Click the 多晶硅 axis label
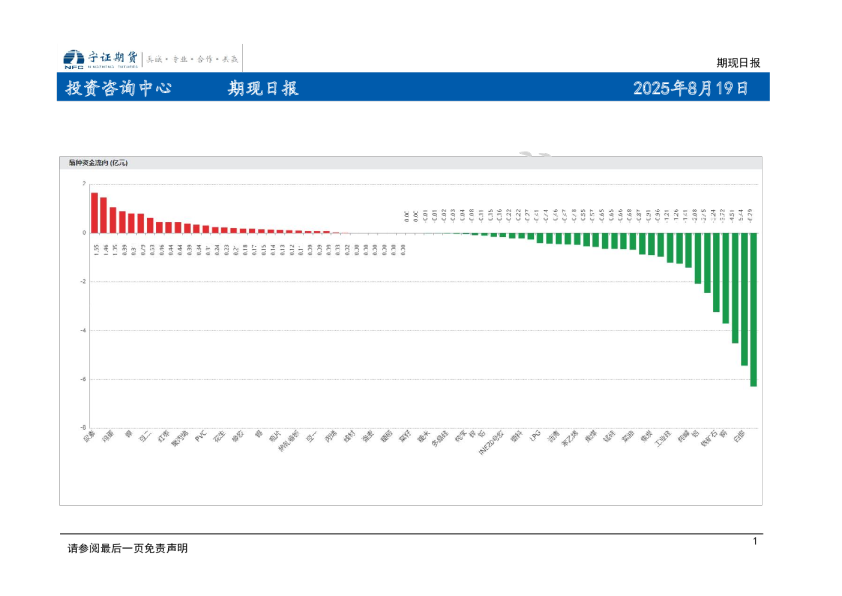842x596 pixels. point(440,438)
